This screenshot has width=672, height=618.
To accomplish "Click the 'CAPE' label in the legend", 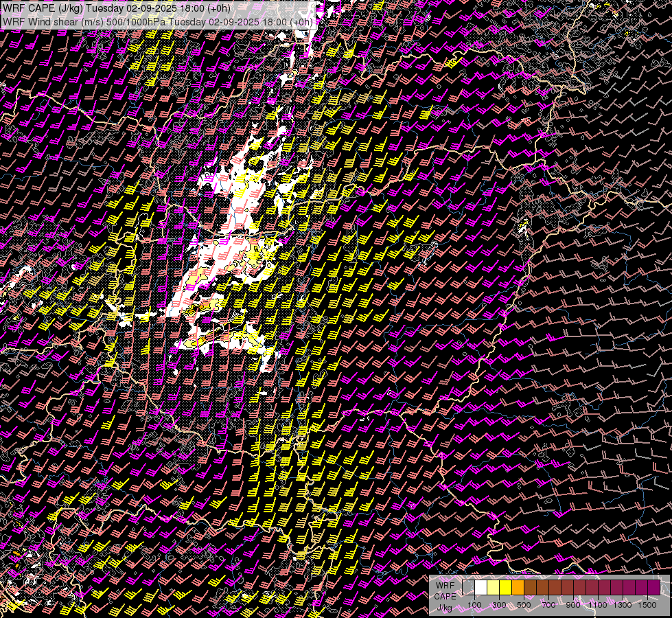I will [x=445, y=597].
